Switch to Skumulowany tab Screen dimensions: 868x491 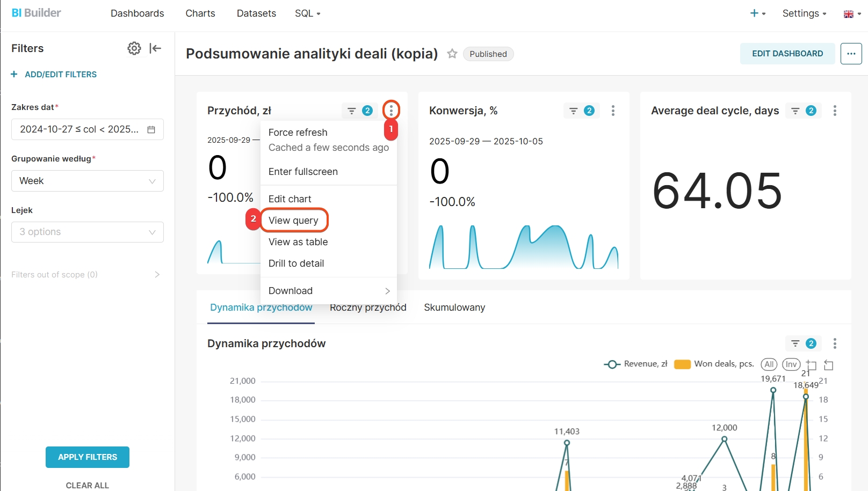[454, 307]
